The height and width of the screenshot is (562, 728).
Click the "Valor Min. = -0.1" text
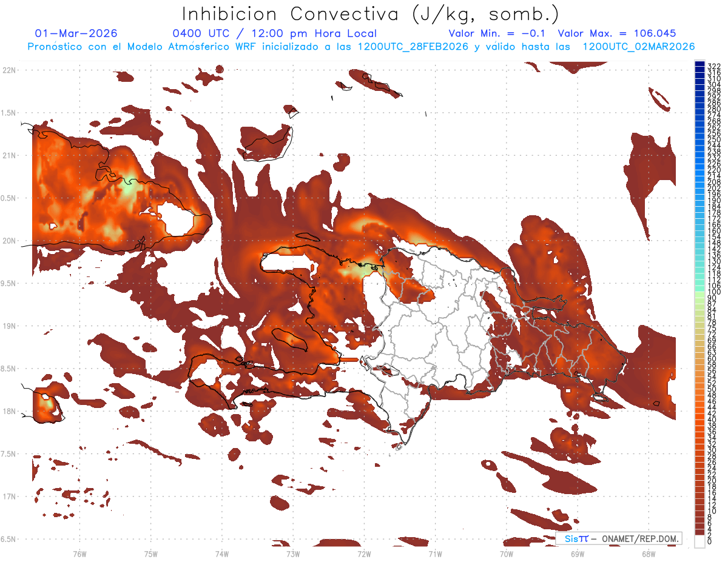click(498, 33)
